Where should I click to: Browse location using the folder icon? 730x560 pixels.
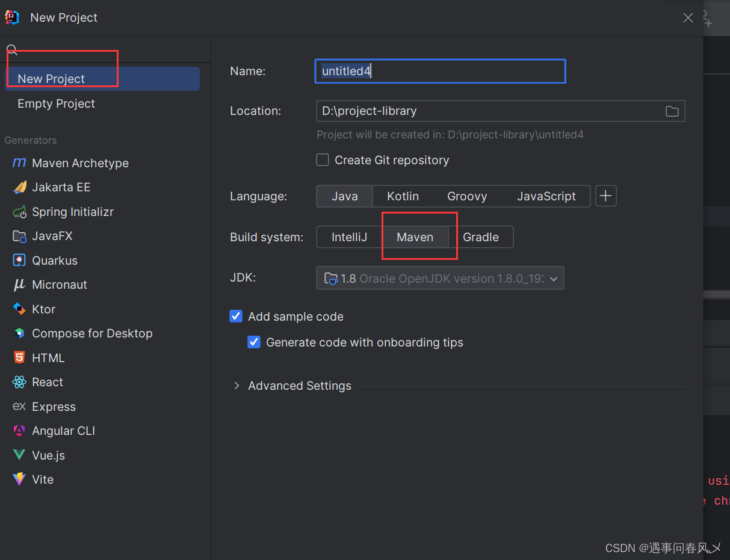point(672,111)
